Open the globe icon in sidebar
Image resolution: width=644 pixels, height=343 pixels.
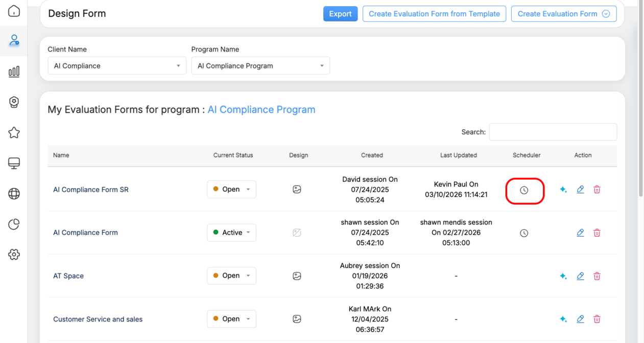click(x=14, y=193)
